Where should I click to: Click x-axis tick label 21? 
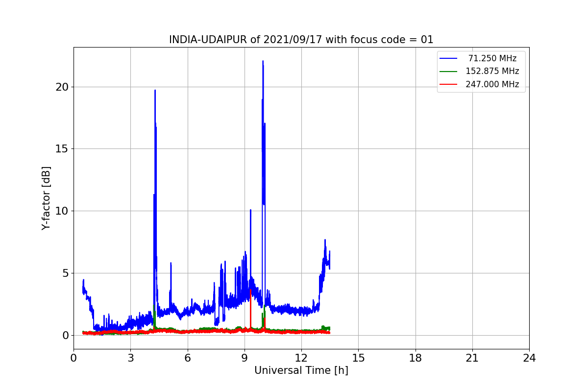(472, 358)
